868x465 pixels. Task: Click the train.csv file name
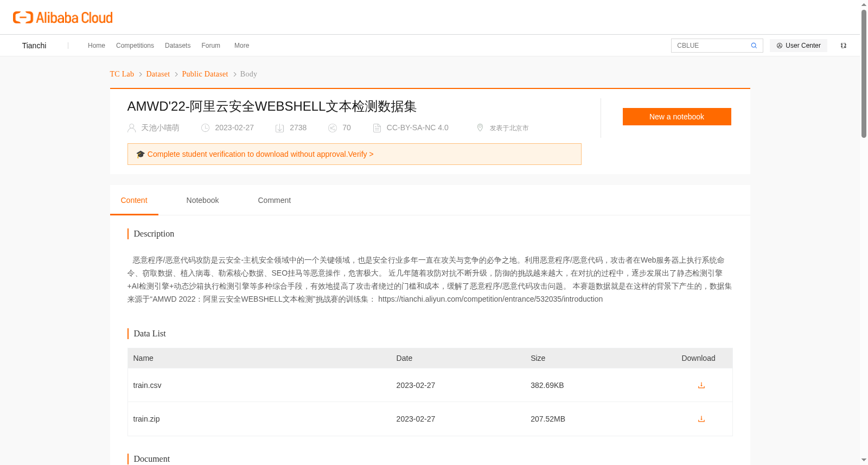147,385
